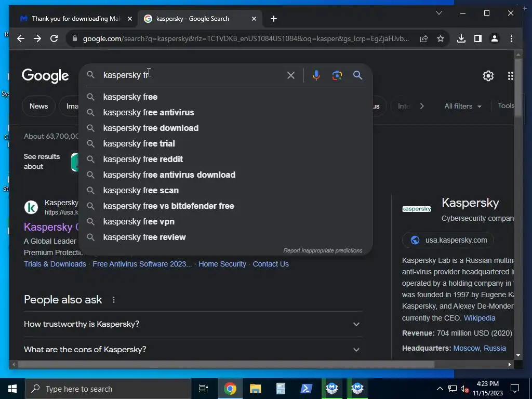
Task: Choose suggestion 'kaspersky free review'
Action: 225,237
